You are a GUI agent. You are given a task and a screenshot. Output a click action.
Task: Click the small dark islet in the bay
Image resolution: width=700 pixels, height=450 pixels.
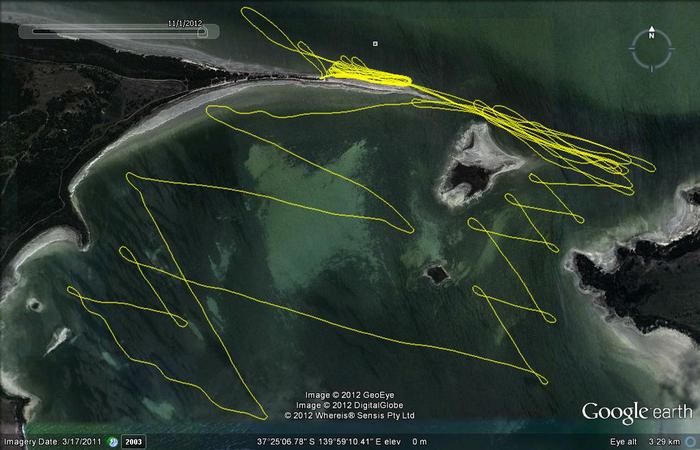pos(436,272)
